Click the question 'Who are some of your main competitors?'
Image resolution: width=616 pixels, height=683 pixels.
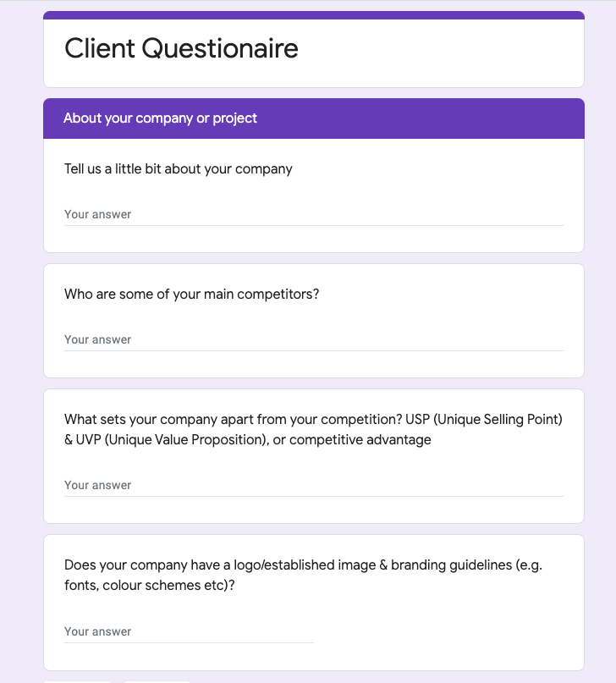[x=191, y=294]
